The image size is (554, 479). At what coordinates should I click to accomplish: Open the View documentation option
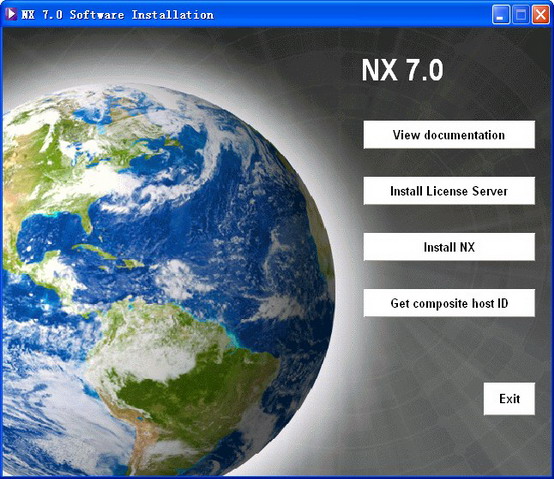point(449,135)
